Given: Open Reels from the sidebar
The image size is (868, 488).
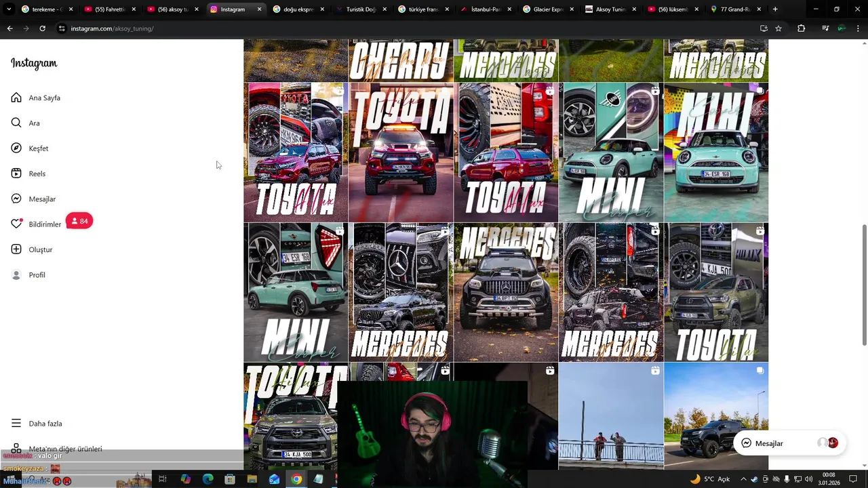Looking at the screenshot, I should pyautogui.click(x=28, y=174).
